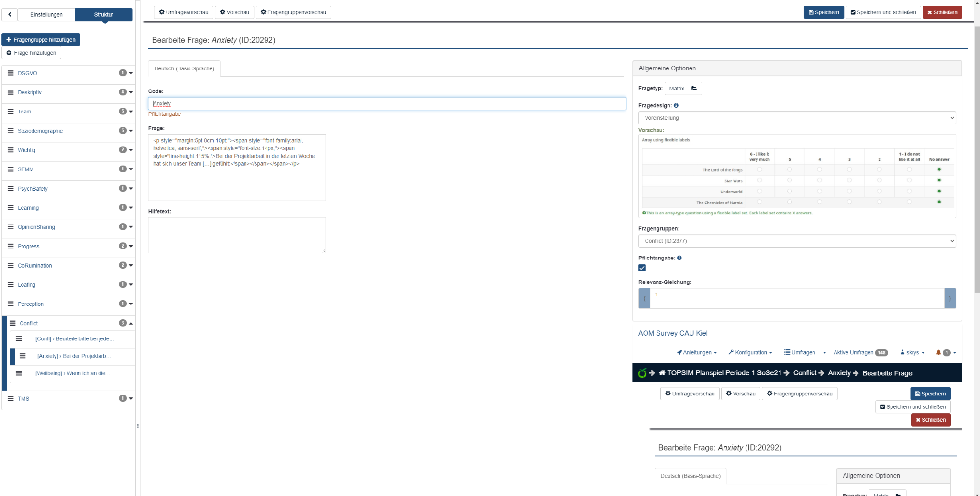Click the back arrow icon in sidebar
This screenshot has width=980, height=496.
click(10, 14)
